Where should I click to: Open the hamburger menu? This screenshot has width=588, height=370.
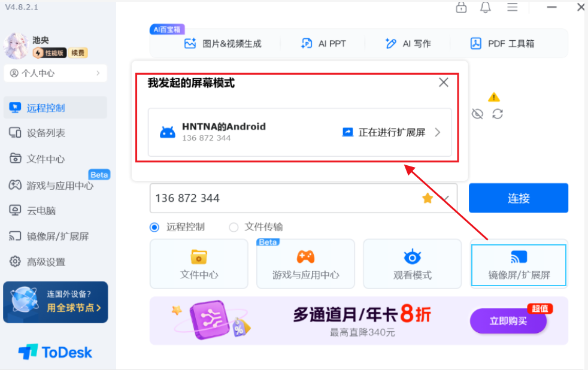513,8
